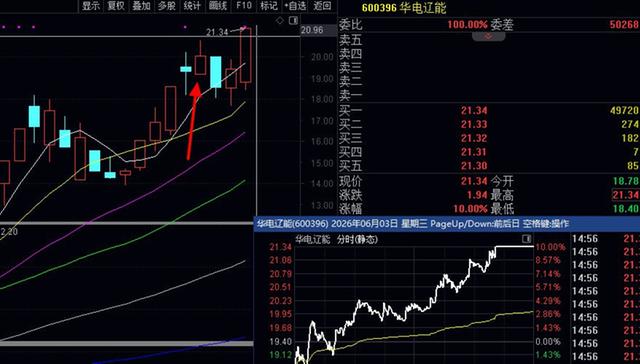Select the 委比 label
Screen dimensions: 640x364
pyautogui.click(x=351, y=25)
